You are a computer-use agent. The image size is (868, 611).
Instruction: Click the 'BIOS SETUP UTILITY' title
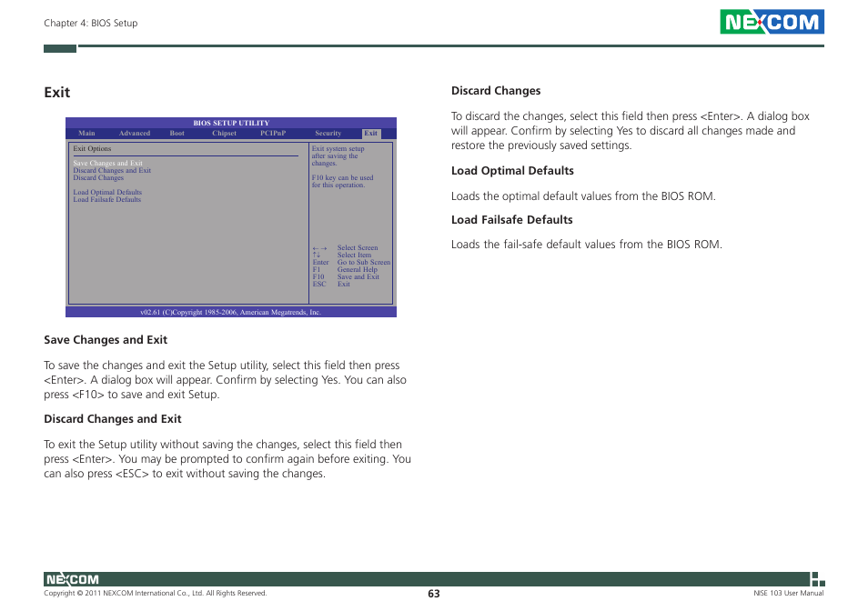click(x=231, y=123)
